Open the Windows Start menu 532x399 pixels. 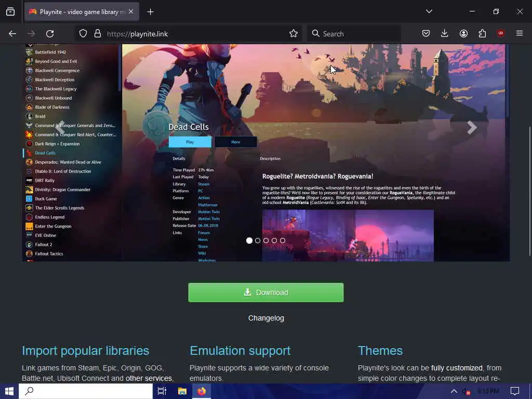click(x=9, y=391)
